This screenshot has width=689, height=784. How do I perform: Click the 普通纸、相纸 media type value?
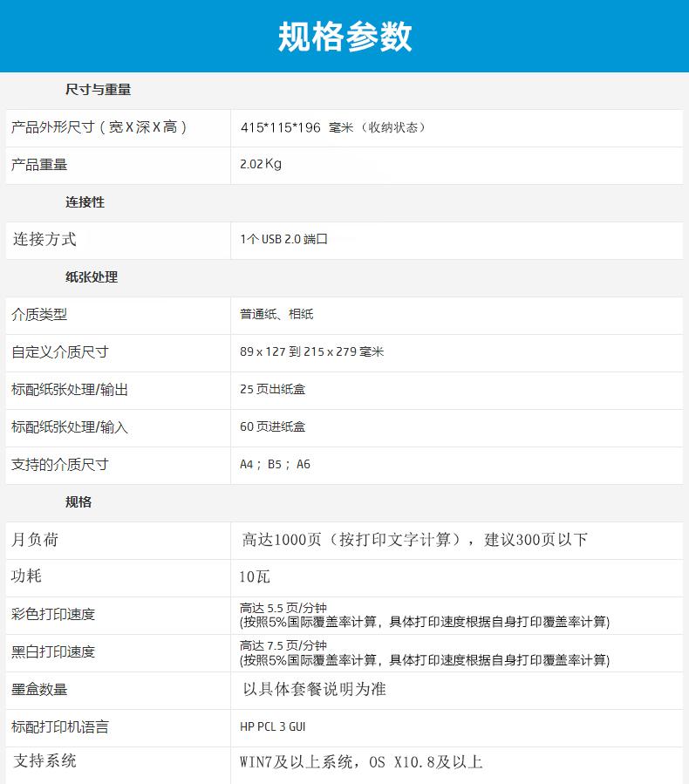tap(276, 314)
